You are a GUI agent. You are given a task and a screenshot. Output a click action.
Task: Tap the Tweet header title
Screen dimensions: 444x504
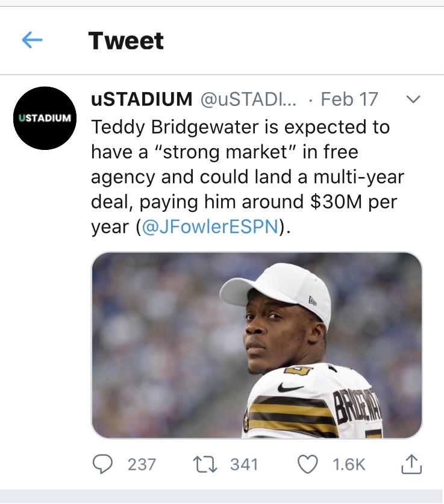point(126,41)
